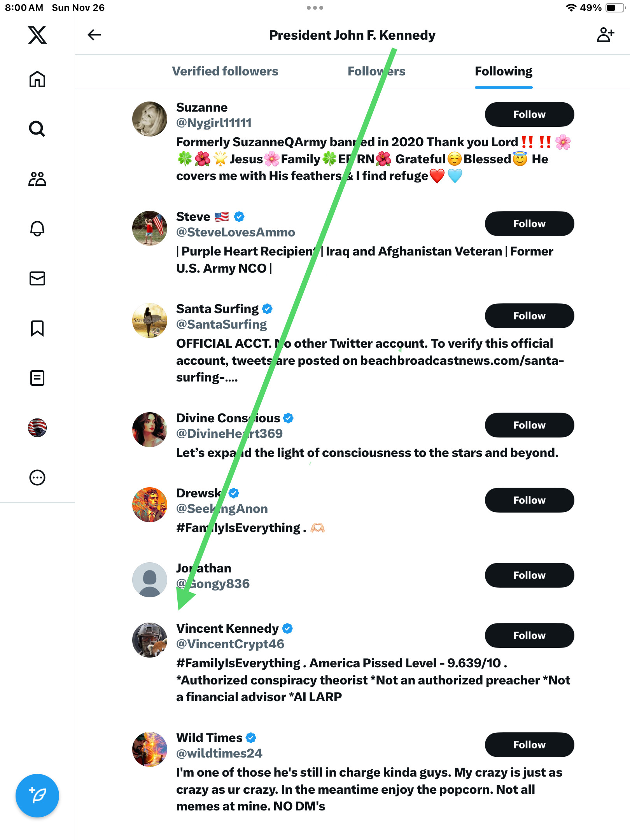Open the @wildtimes24 handle link

pos(219,753)
